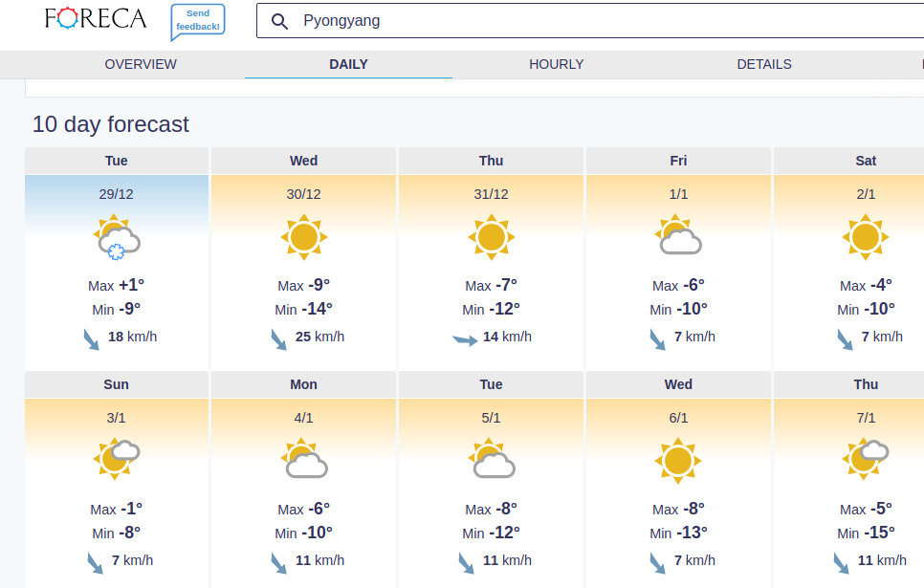The height and width of the screenshot is (588, 924).
Task: Click the search magnifier icon
Action: [279, 21]
